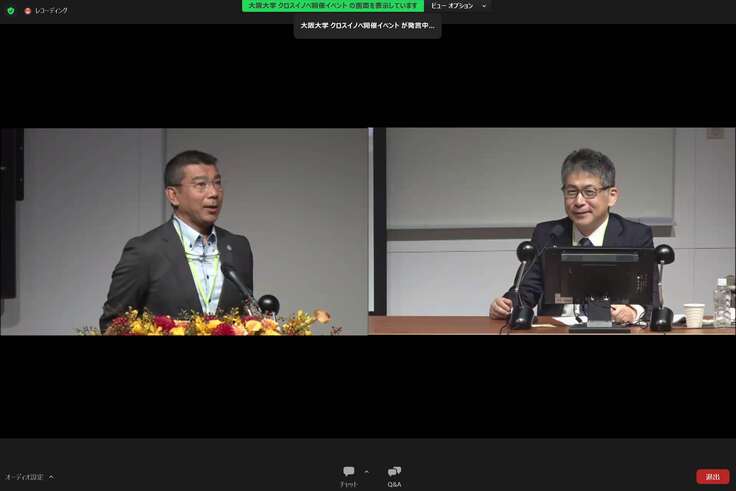Image resolution: width=736 pixels, height=491 pixels.
Task: Click the flower arrangement in the left video
Action: point(210,323)
